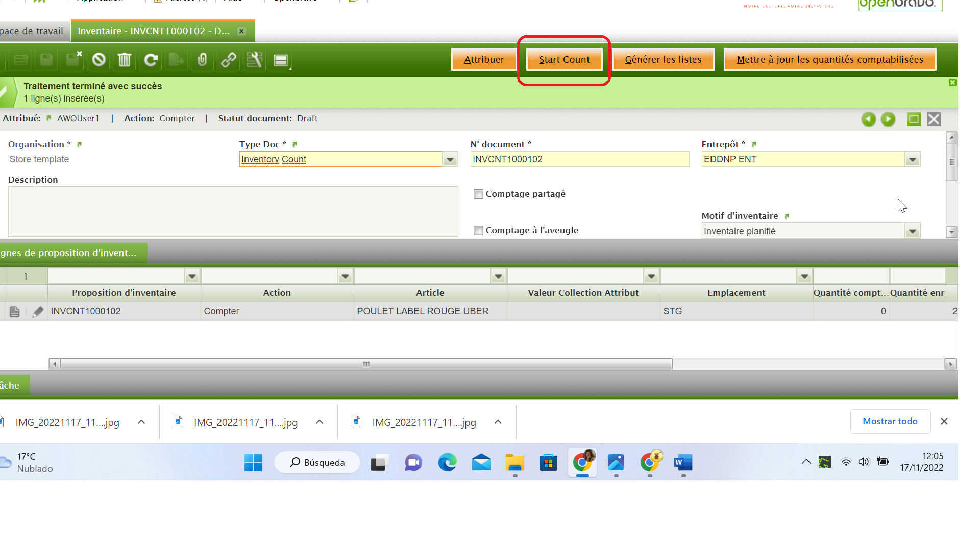
Task: Click the chain link copy-link icon
Action: [x=228, y=60]
